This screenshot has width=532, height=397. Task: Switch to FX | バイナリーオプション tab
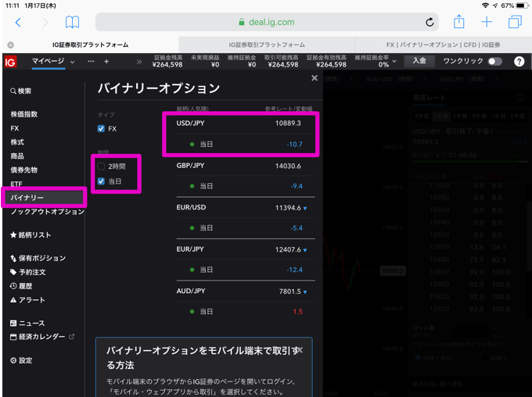click(443, 45)
